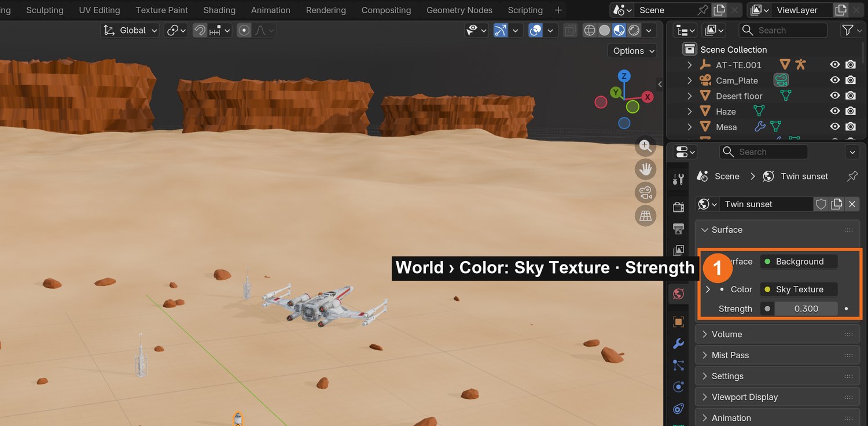Viewport: 868px width, 426px height.
Task: Open the Geometry Nodes workspace tab
Action: (x=459, y=10)
